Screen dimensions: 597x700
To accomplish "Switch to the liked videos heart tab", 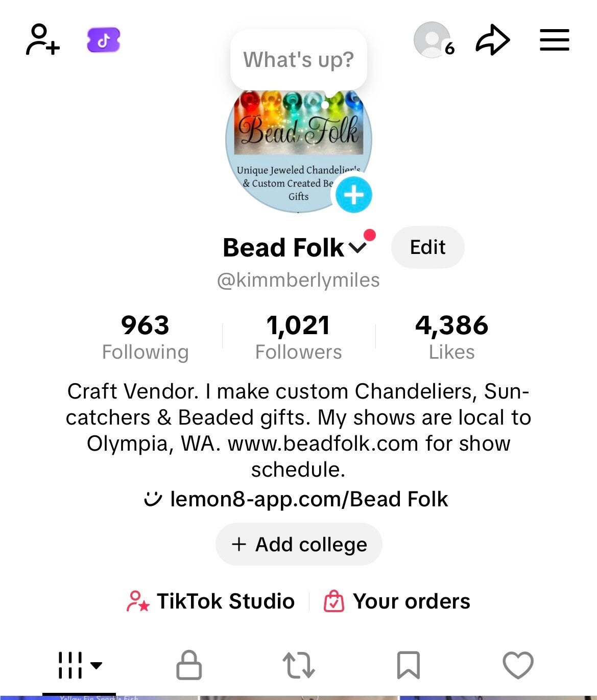I will 518,665.
